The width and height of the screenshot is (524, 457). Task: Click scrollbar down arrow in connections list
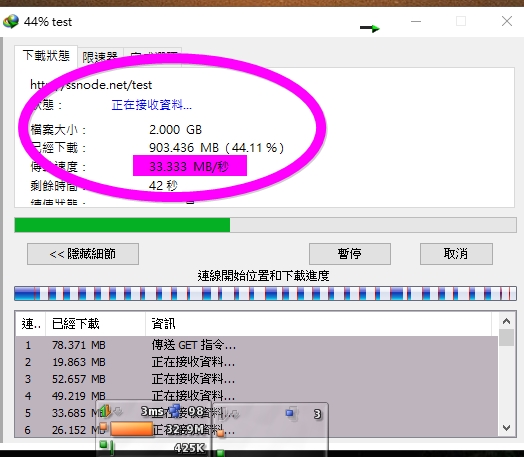coord(506,427)
